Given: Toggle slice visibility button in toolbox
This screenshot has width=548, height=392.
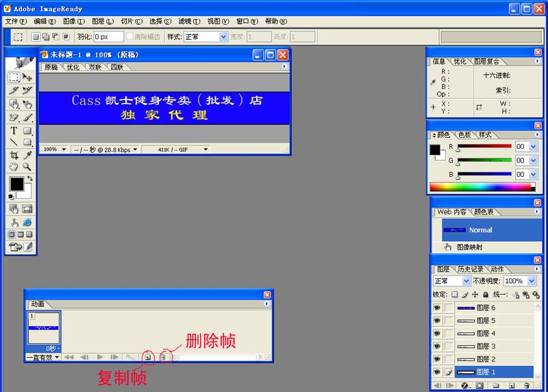Looking at the screenshot, I should pos(27,209).
